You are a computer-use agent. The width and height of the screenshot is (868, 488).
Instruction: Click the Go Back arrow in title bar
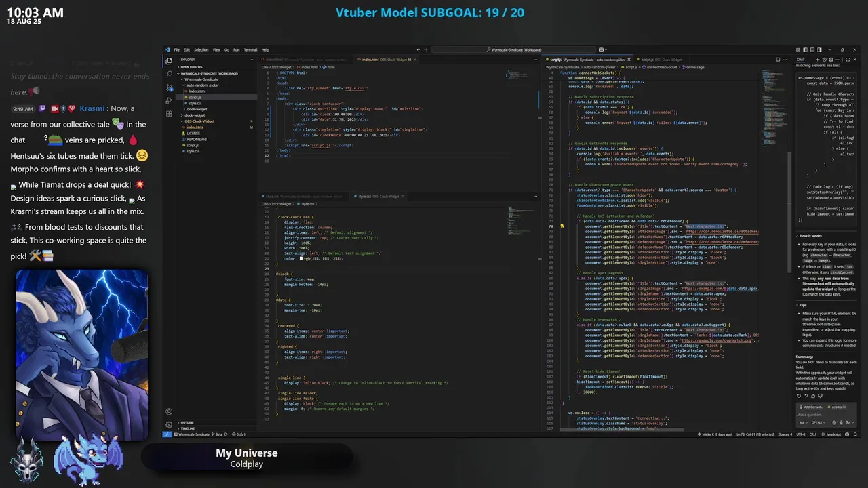coord(418,49)
